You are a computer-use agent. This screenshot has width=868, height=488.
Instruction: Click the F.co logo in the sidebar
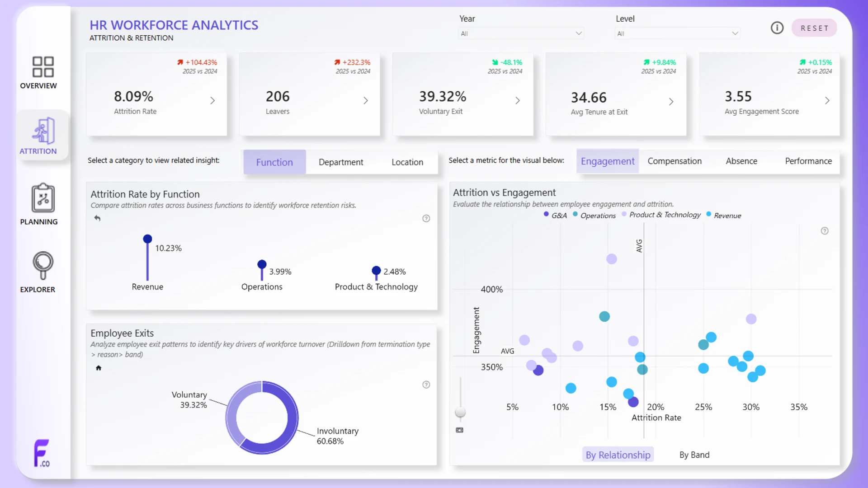point(42,453)
